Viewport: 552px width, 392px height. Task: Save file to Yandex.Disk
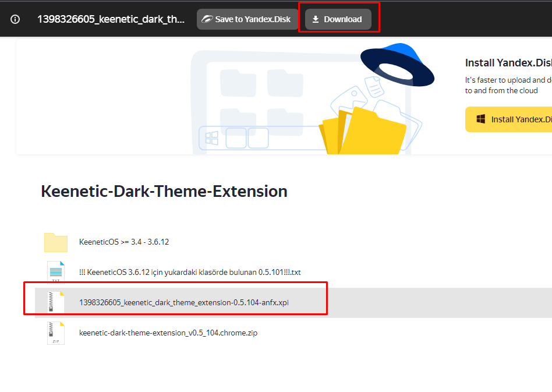[247, 19]
